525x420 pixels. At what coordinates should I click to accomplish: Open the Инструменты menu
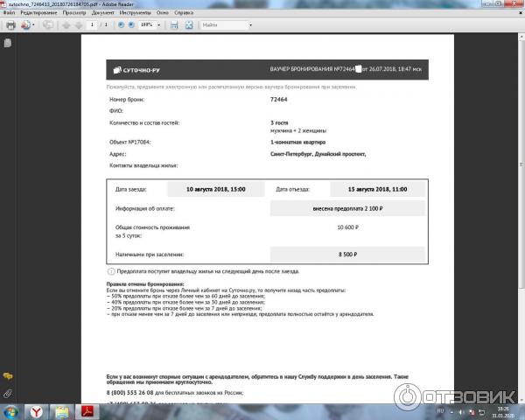134,14
